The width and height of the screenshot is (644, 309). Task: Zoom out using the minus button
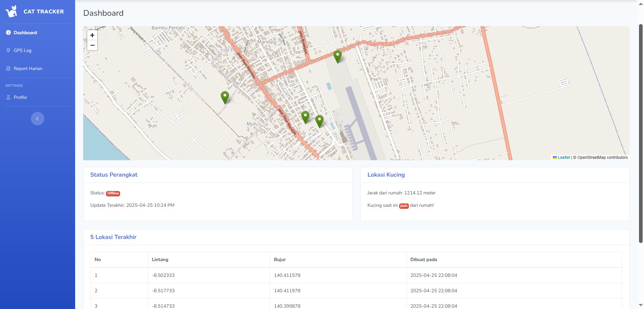[92, 45]
